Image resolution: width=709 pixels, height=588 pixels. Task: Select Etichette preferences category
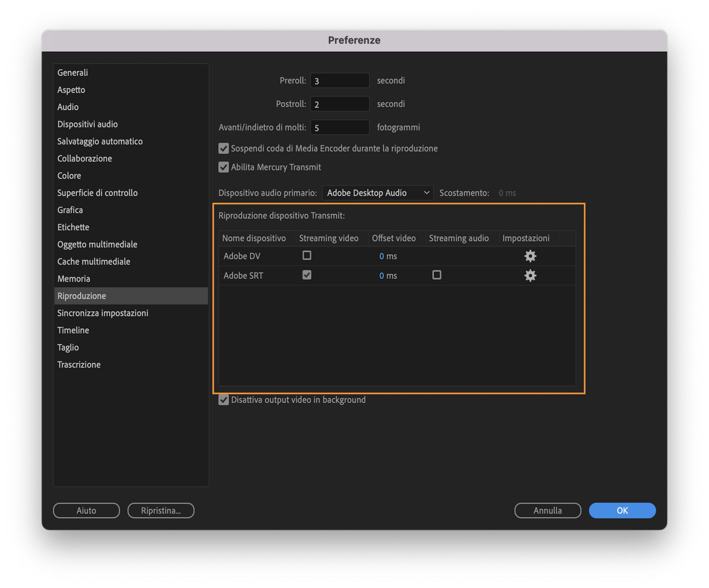point(131,227)
